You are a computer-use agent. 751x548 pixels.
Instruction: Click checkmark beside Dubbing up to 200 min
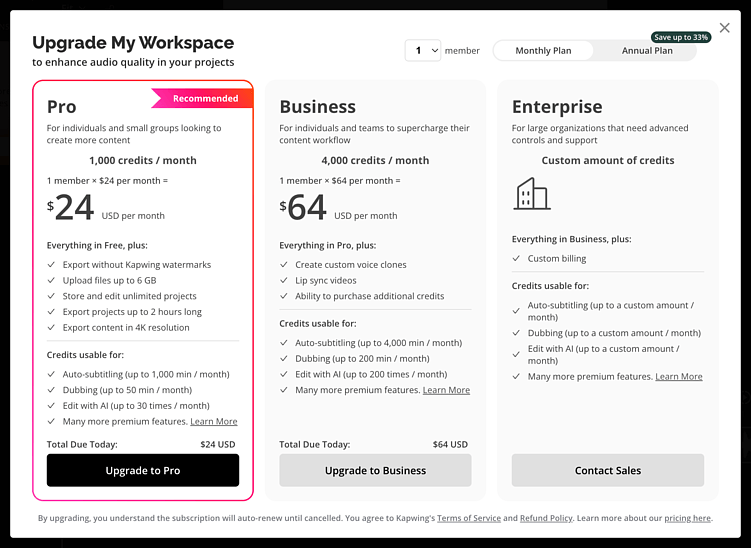coord(284,359)
